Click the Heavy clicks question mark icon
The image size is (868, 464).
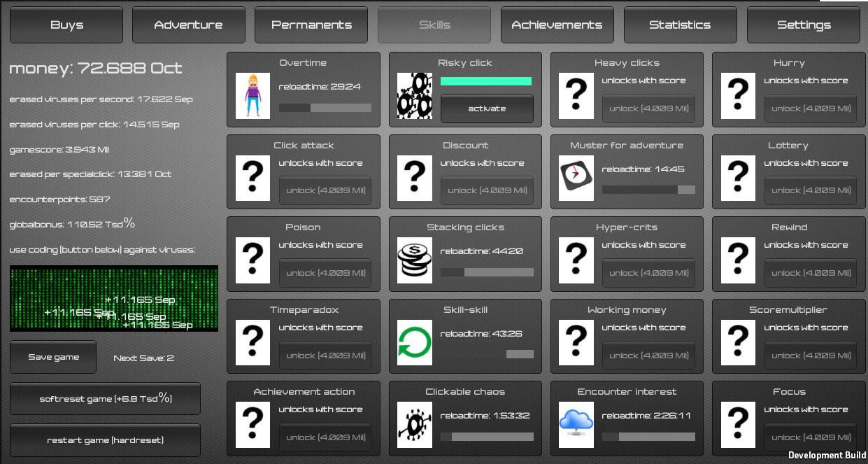(576, 96)
